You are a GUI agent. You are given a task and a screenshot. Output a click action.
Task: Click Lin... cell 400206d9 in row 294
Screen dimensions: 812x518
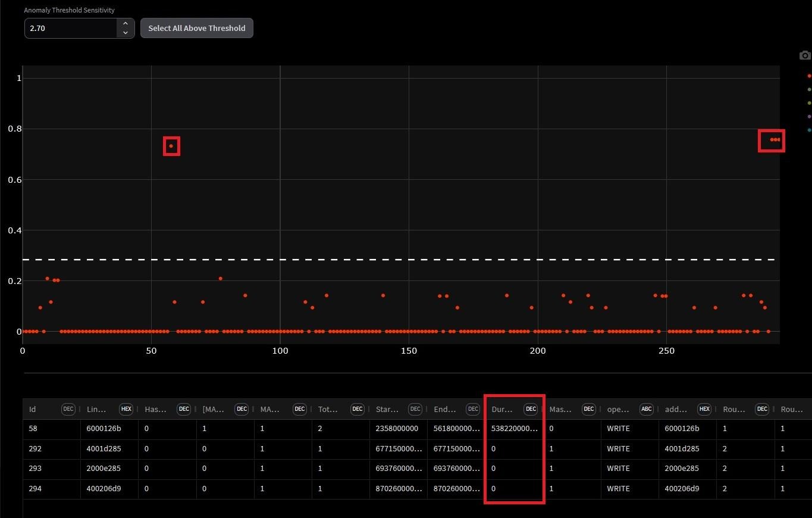[109, 489]
